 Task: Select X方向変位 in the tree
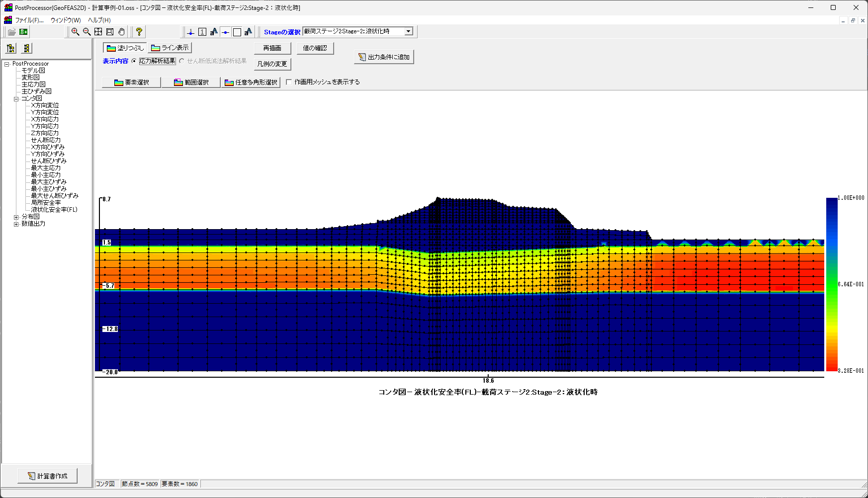[x=45, y=105]
